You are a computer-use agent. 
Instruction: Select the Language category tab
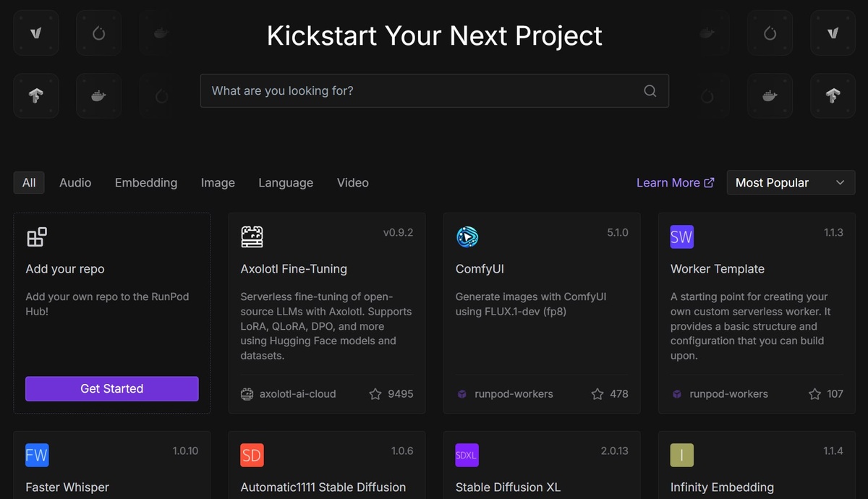tap(286, 183)
